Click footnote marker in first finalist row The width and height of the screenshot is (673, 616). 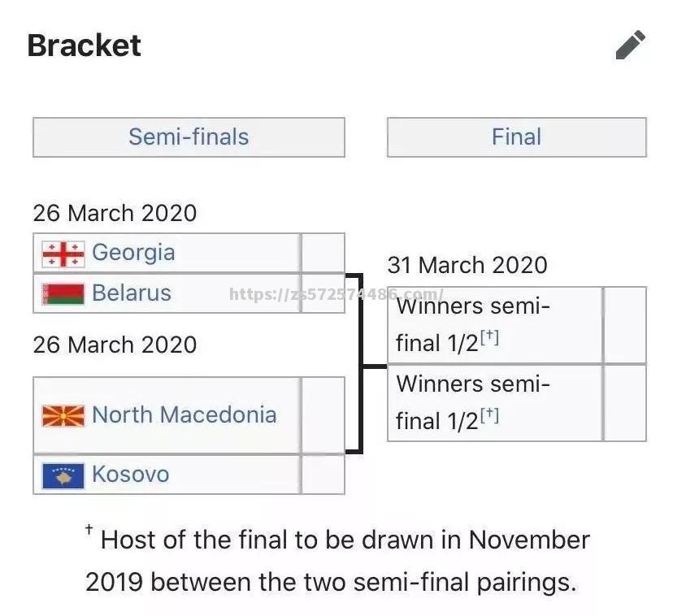490,337
